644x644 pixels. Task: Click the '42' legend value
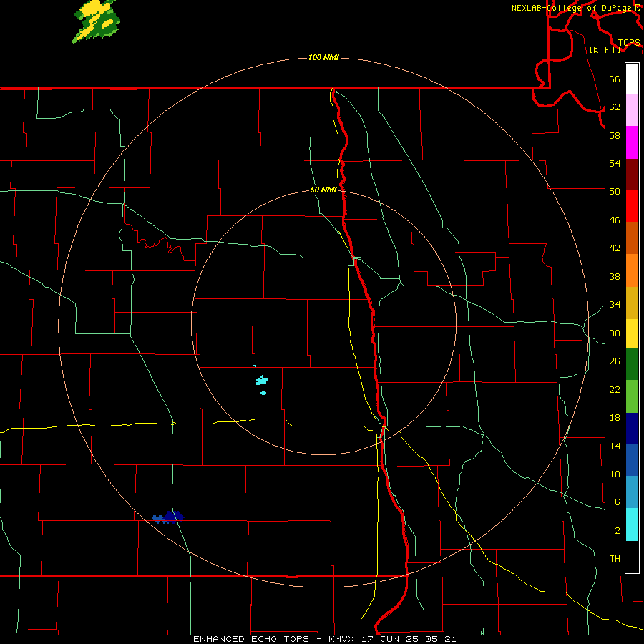[x=615, y=248]
